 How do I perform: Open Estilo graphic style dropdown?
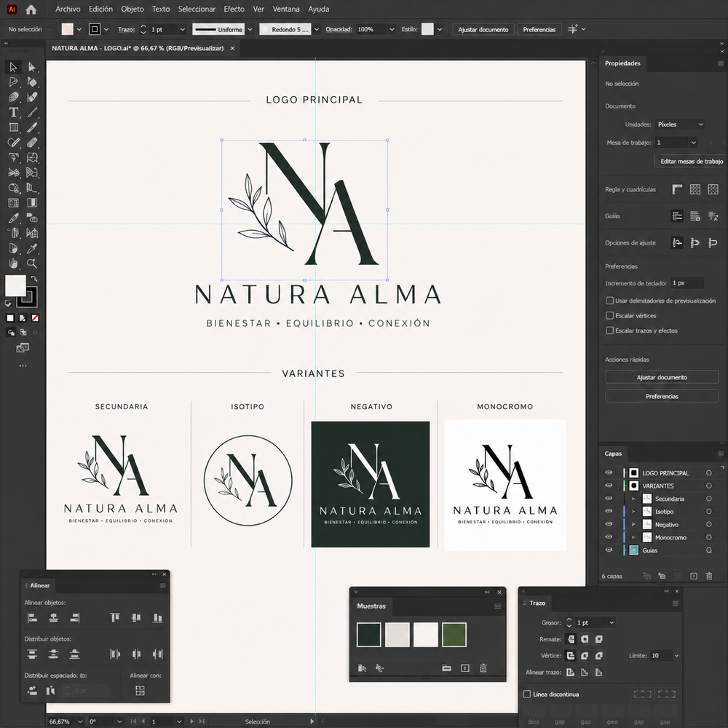[x=439, y=29]
